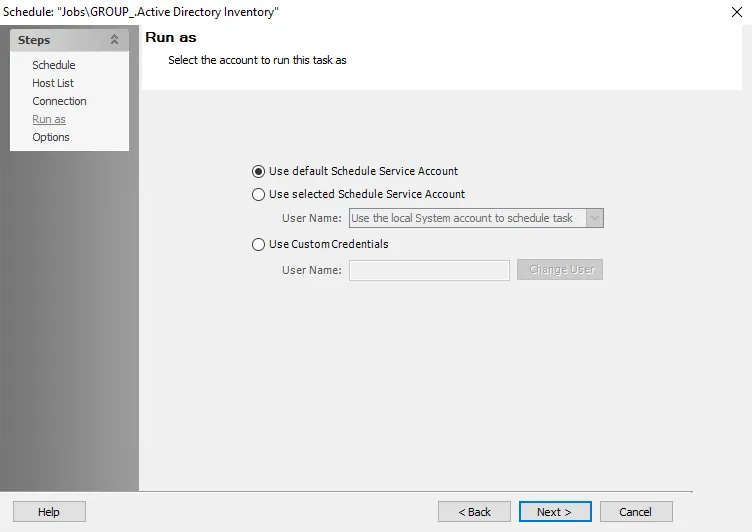Focus the custom credentials User Name field
752x532 pixels.
429,271
